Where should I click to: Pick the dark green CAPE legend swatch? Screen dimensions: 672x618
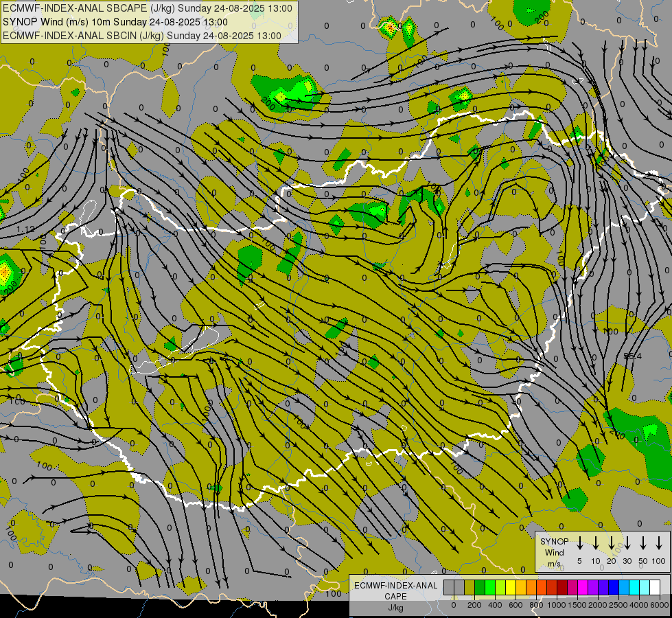click(480, 587)
